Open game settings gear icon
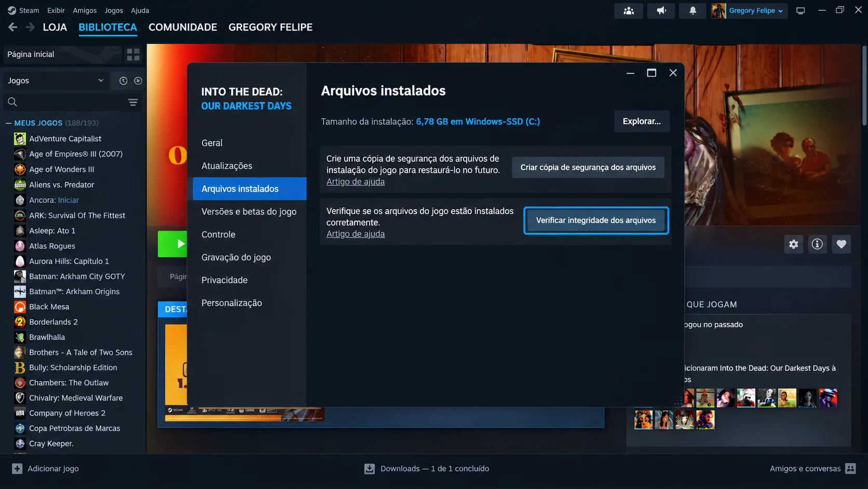The width and height of the screenshot is (868, 489). pos(793,244)
